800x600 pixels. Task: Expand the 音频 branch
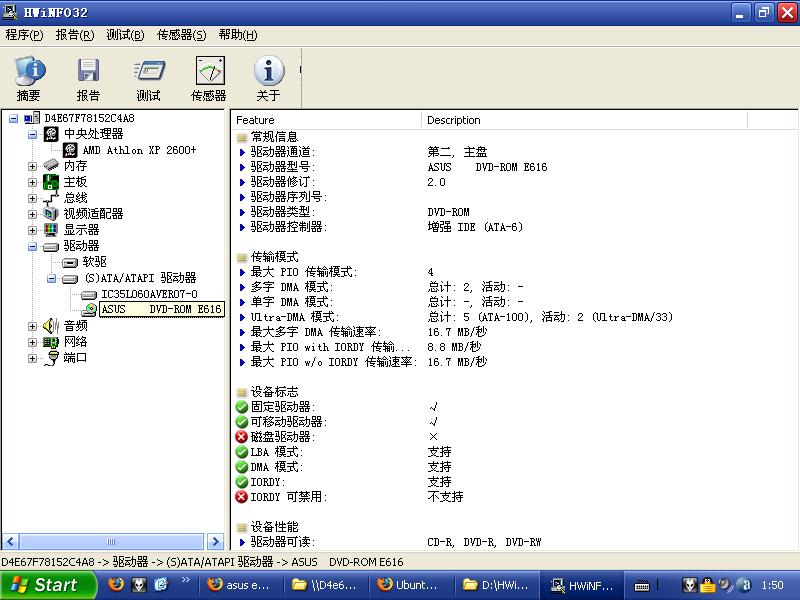33,326
